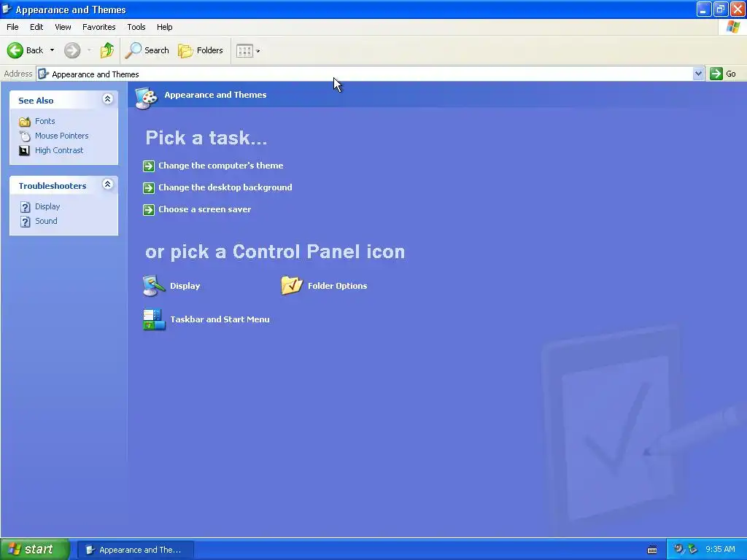
Task: Click the Display troubleshooter question icon
Action: tap(26, 206)
